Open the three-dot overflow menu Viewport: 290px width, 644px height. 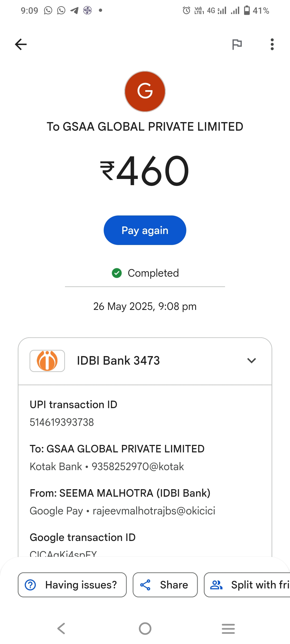point(272,44)
